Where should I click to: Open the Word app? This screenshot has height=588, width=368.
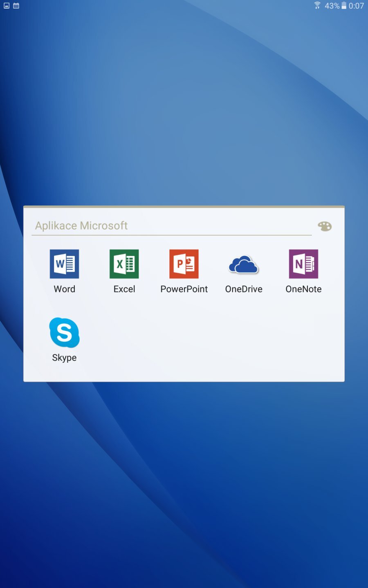64,264
